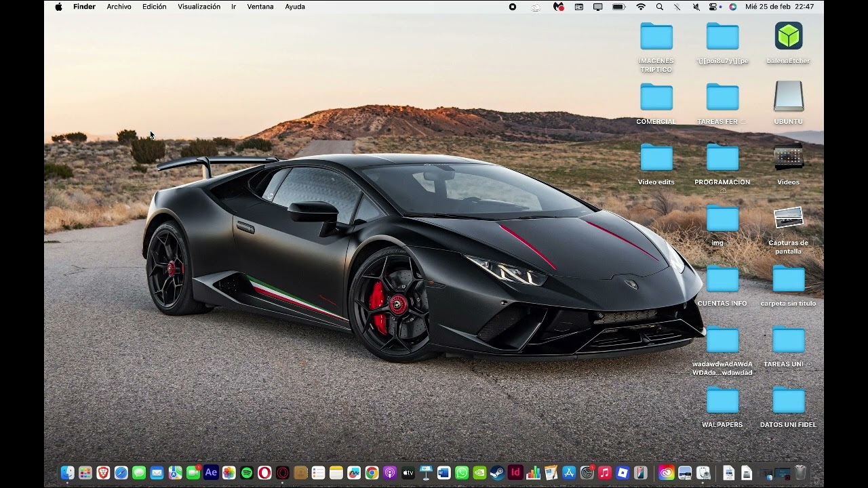Image resolution: width=868 pixels, height=488 pixels.
Task: Open the Ayuda menu
Action: (x=295, y=7)
